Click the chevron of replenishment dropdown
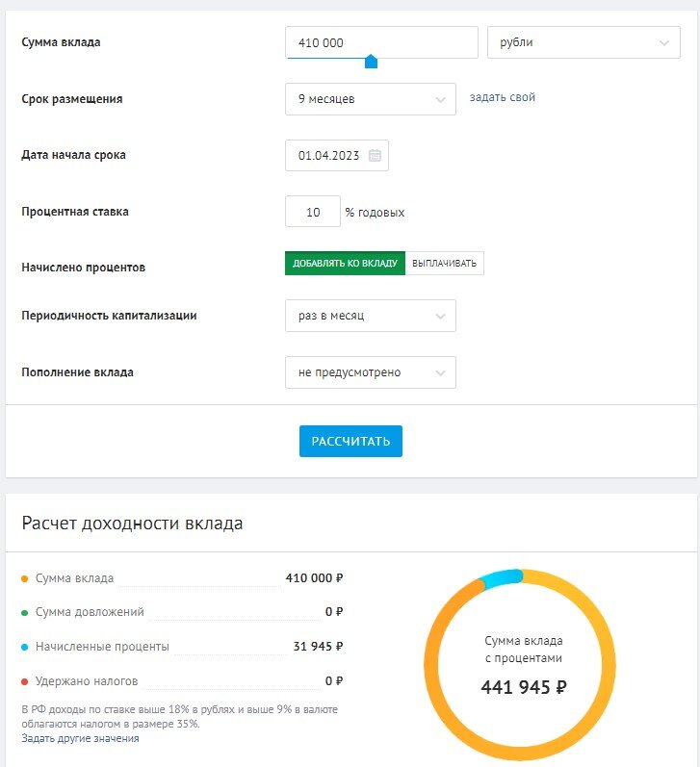This screenshot has height=767, width=700. pyautogui.click(x=440, y=373)
